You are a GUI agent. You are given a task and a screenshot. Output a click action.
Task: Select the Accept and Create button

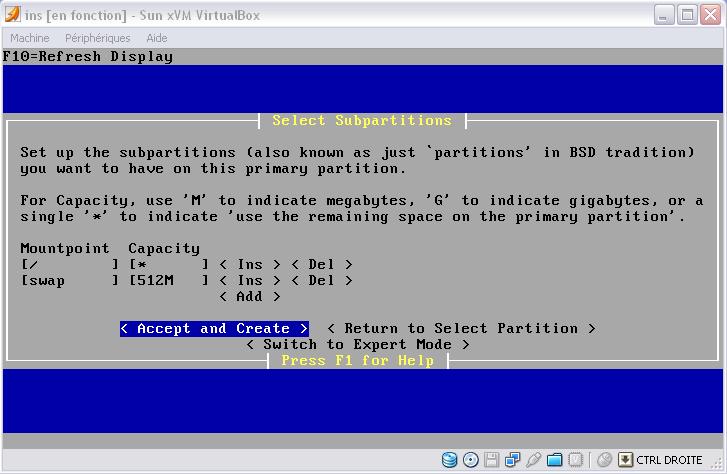214,329
